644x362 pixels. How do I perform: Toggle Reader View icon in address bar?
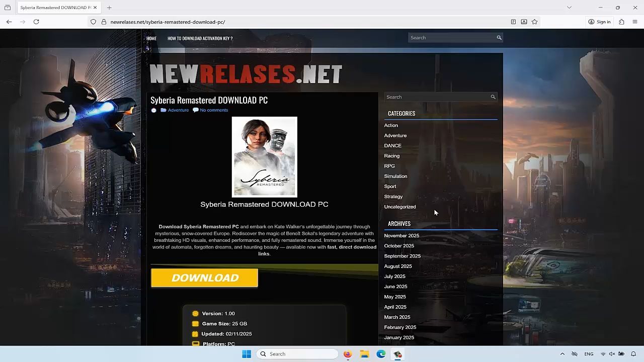(513, 22)
